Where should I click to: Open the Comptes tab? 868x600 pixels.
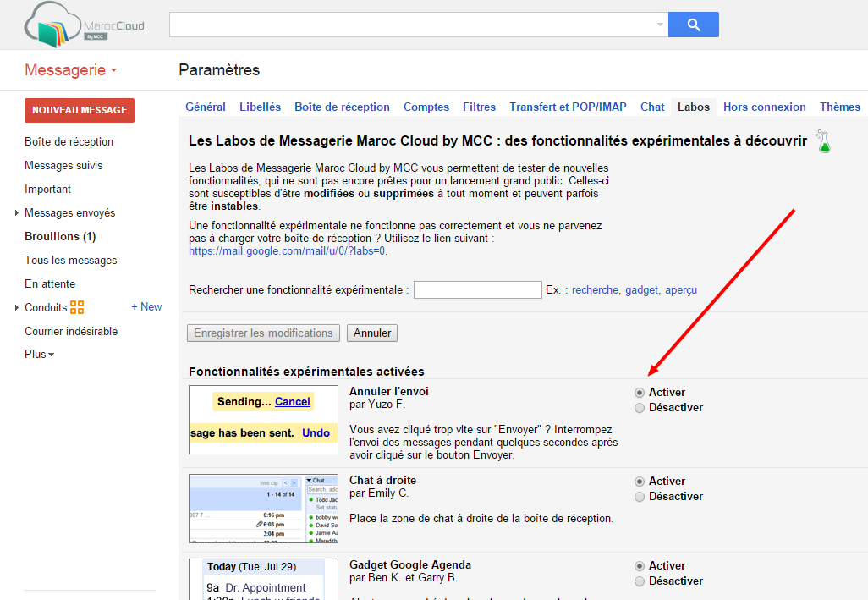[426, 107]
